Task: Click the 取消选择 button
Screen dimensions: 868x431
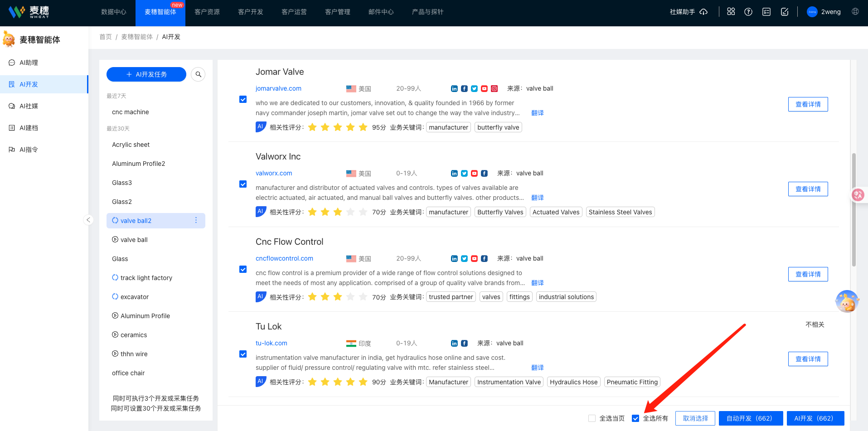Action: tap(695, 418)
